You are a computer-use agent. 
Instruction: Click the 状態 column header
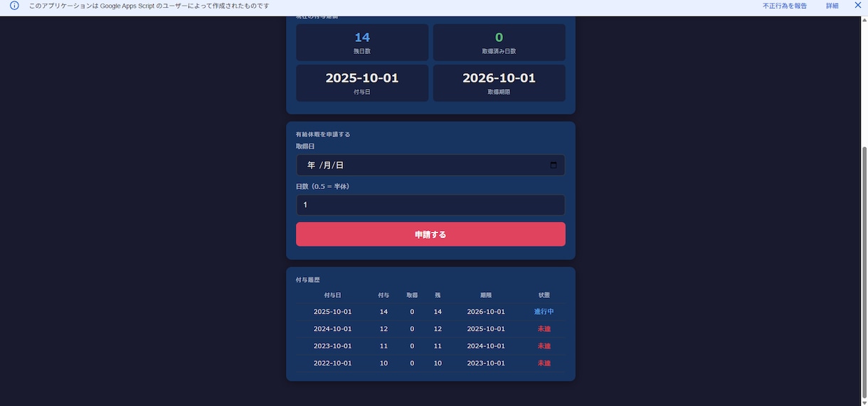(544, 295)
